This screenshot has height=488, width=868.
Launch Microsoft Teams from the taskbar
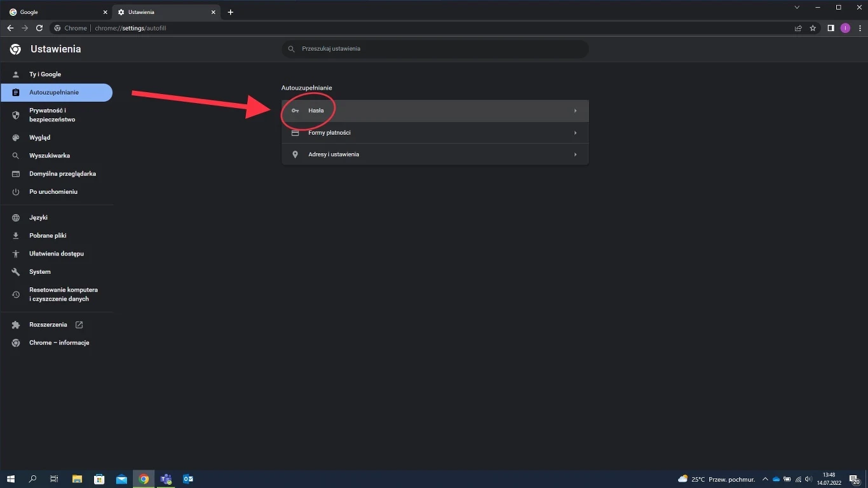coord(166,478)
